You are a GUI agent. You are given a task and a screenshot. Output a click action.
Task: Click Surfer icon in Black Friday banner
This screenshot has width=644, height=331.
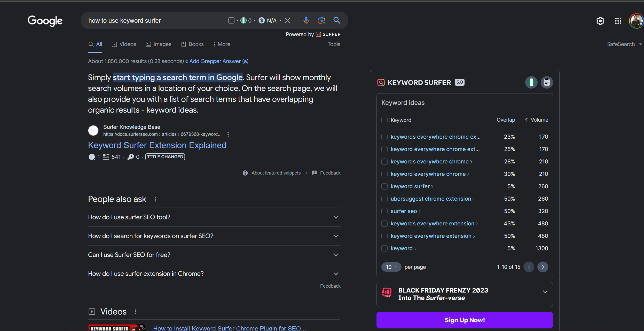coord(387,292)
